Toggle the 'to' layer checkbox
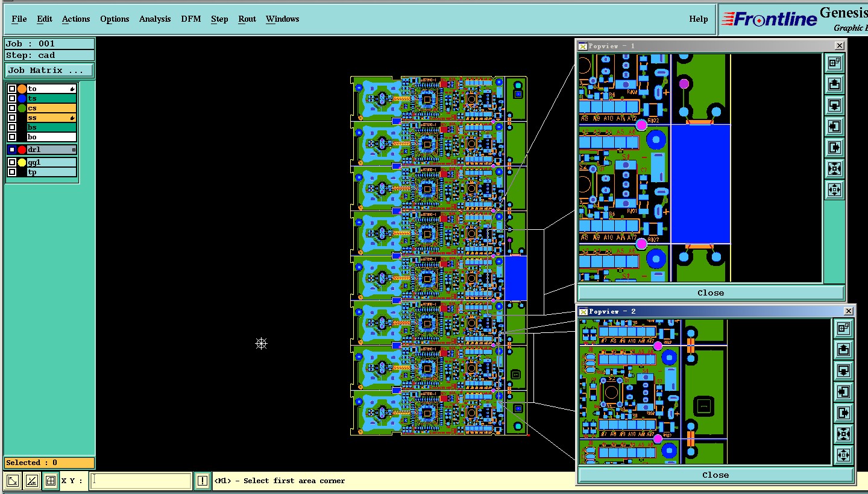 12,89
